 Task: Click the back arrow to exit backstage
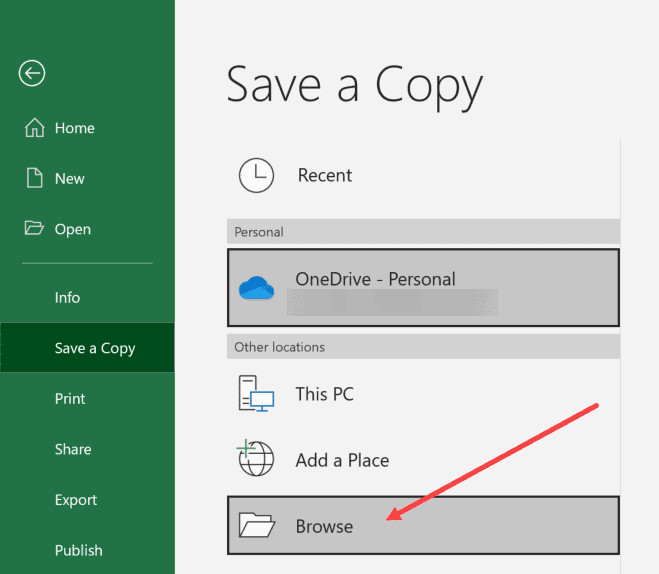32,73
